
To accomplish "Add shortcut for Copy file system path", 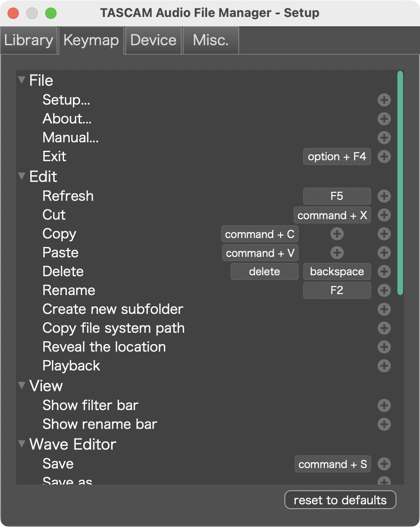I will pos(384,328).
